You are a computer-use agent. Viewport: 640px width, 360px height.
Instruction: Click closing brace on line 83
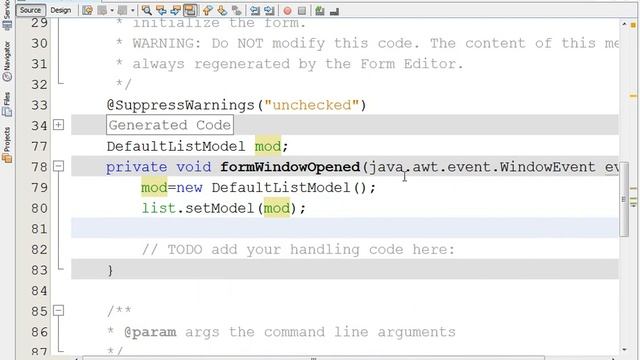[x=110, y=270]
